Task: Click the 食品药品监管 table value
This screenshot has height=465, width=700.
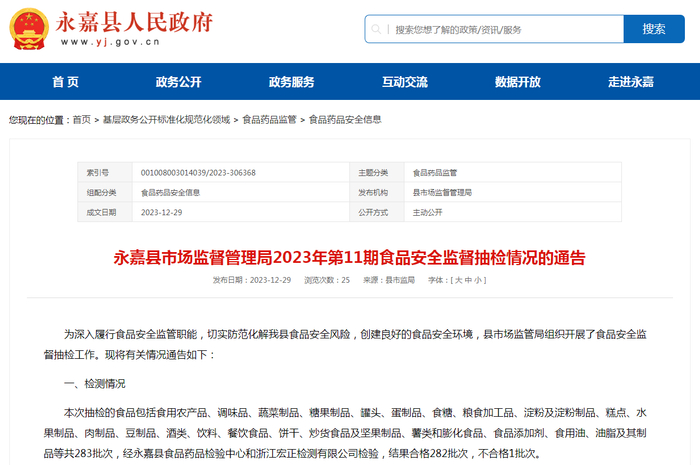Action: [x=434, y=173]
